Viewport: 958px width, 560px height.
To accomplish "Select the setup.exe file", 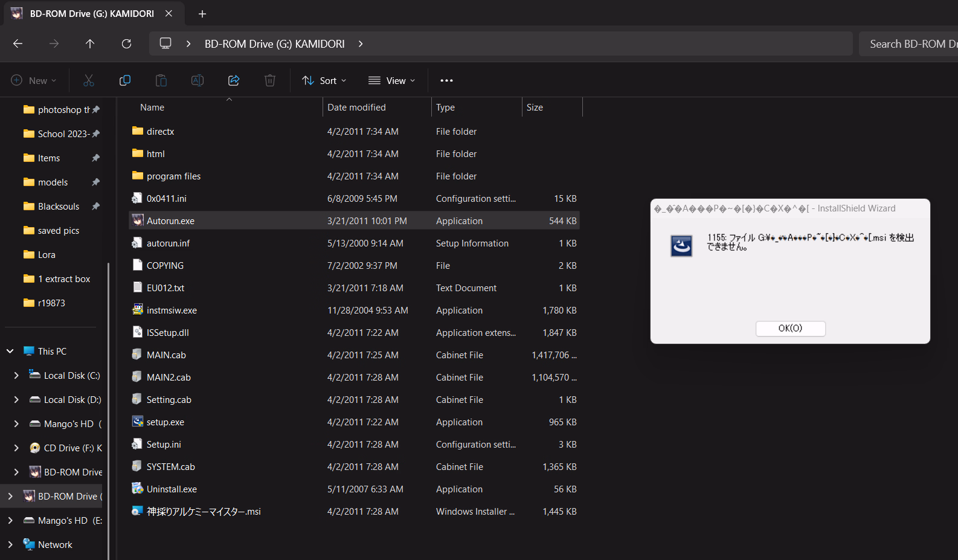I will pyautogui.click(x=166, y=422).
